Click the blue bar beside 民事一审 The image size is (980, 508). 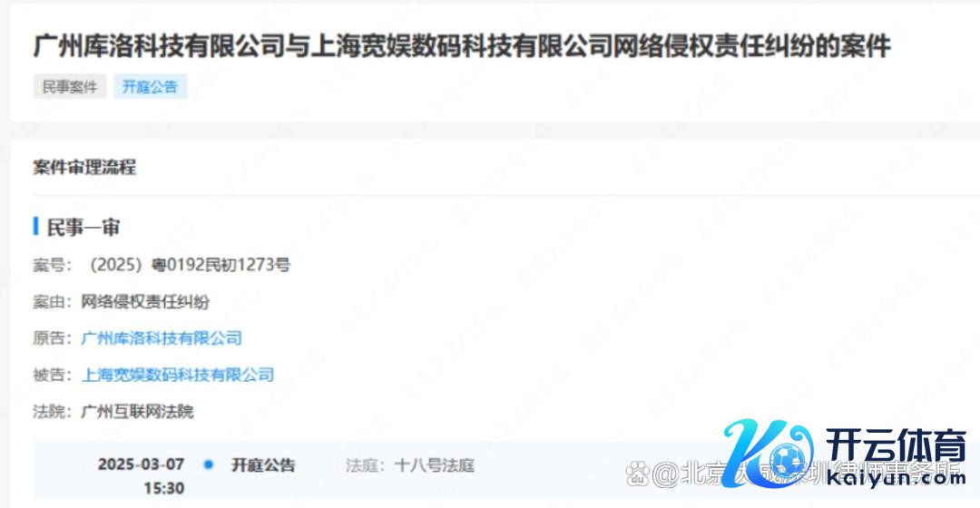[35, 227]
